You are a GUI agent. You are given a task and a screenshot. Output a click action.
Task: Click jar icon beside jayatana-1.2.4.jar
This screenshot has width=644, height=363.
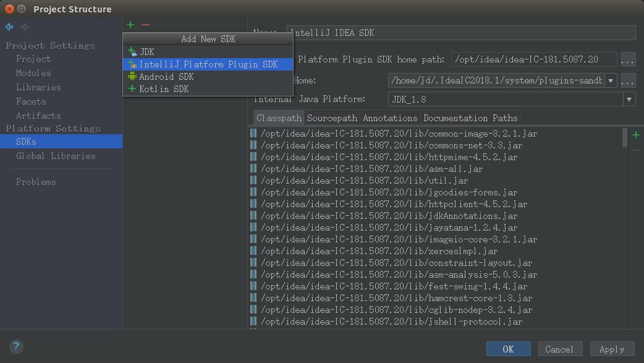253,228
